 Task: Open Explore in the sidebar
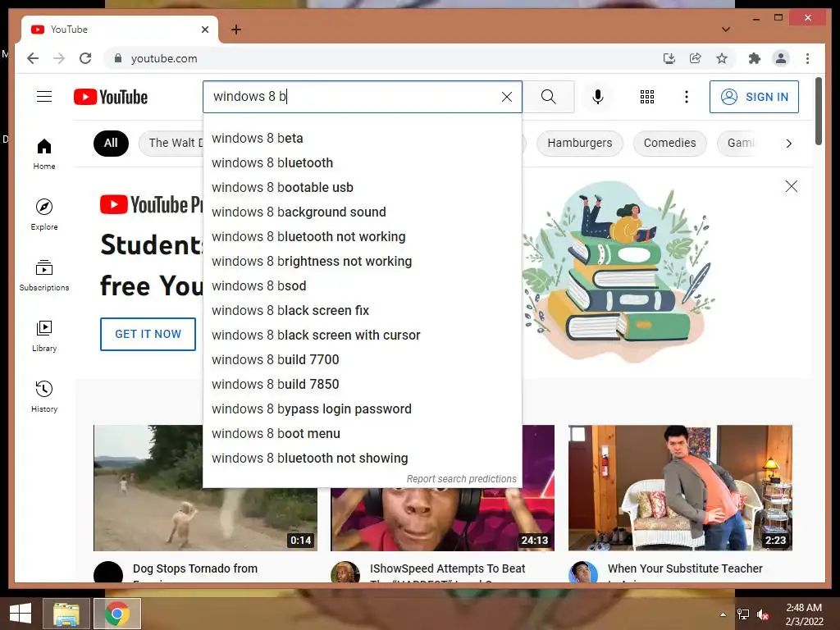[x=44, y=214]
